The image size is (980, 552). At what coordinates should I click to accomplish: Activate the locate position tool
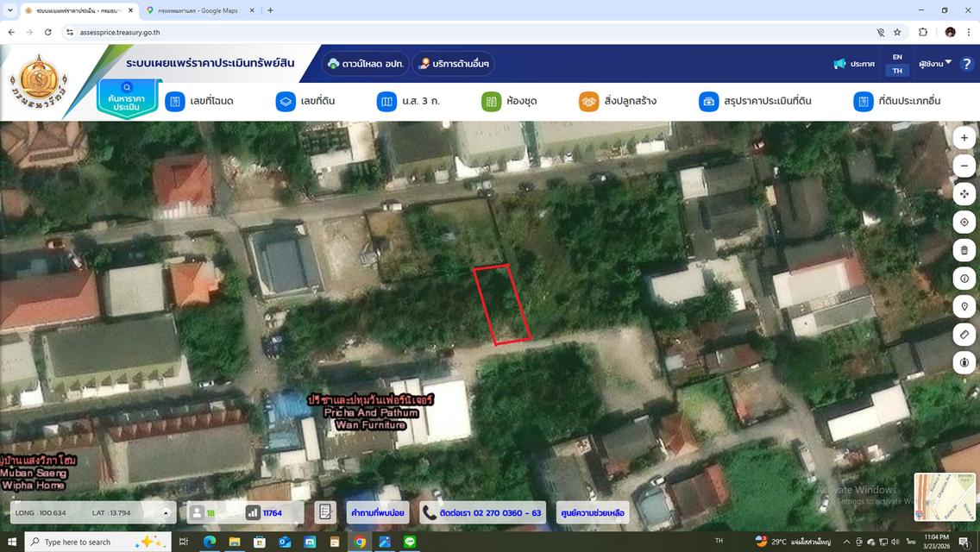964,222
